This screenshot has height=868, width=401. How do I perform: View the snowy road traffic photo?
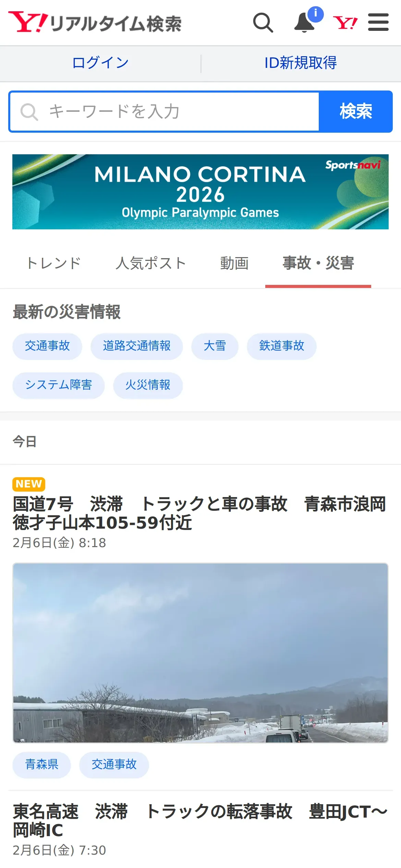[200, 653]
